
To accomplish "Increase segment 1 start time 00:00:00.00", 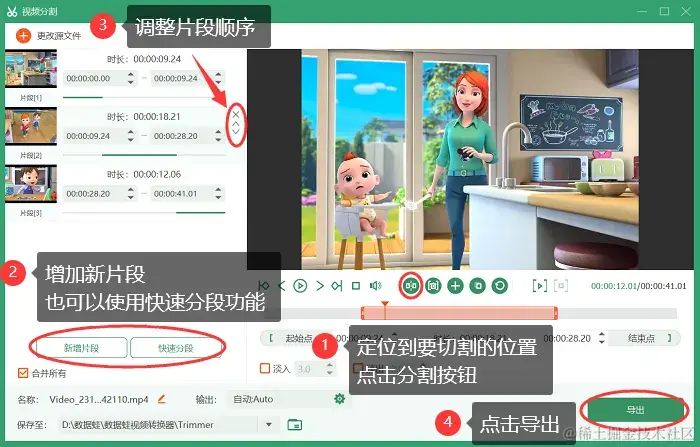I will pos(131,75).
